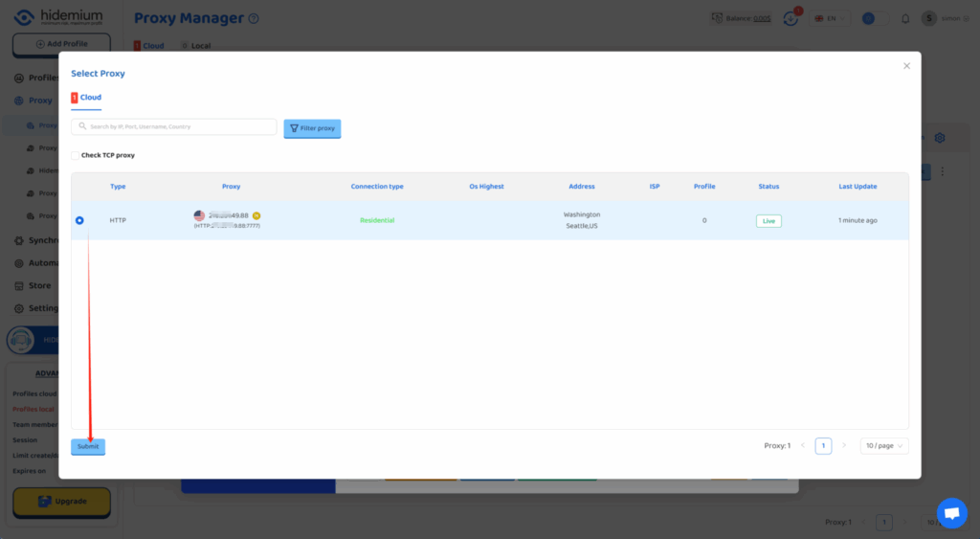Open the Proxy Manager help icon
This screenshot has width=980, height=539.
tap(254, 19)
